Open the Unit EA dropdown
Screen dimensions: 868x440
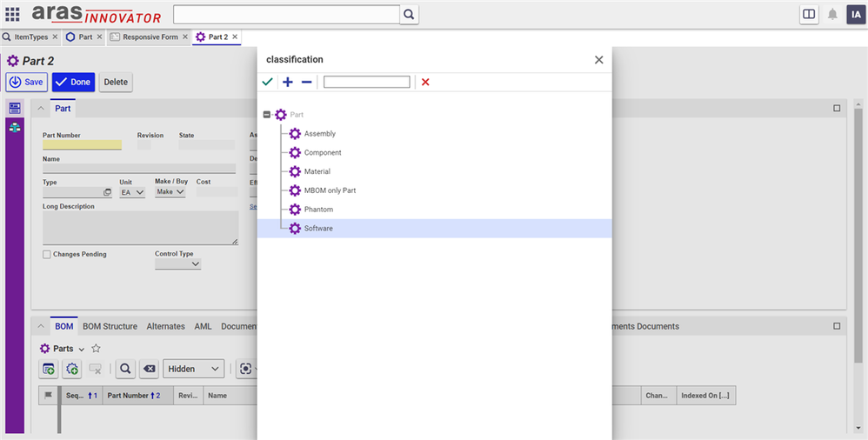(x=132, y=192)
